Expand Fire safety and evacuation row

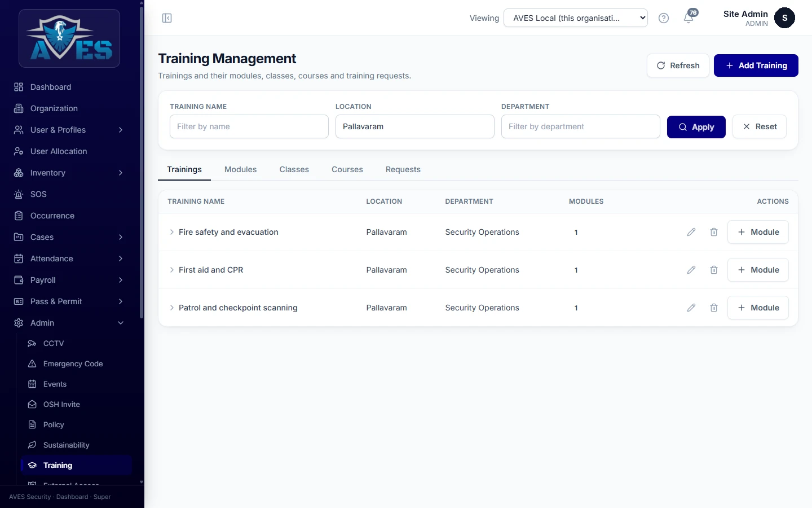[172, 232]
